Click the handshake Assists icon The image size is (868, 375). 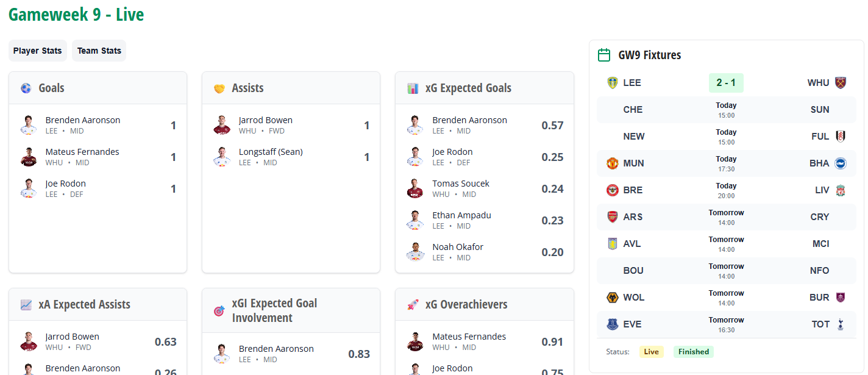tap(219, 88)
